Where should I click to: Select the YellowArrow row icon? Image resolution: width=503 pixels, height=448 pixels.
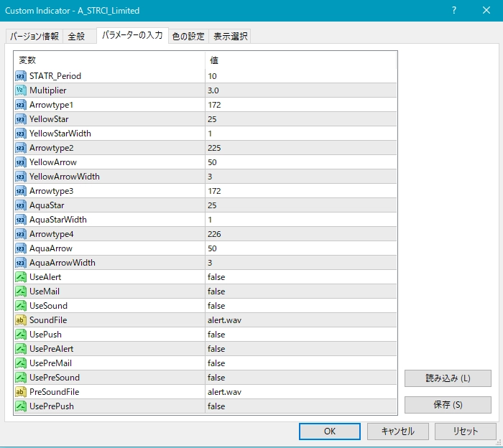pyautogui.click(x=21, y=162)
